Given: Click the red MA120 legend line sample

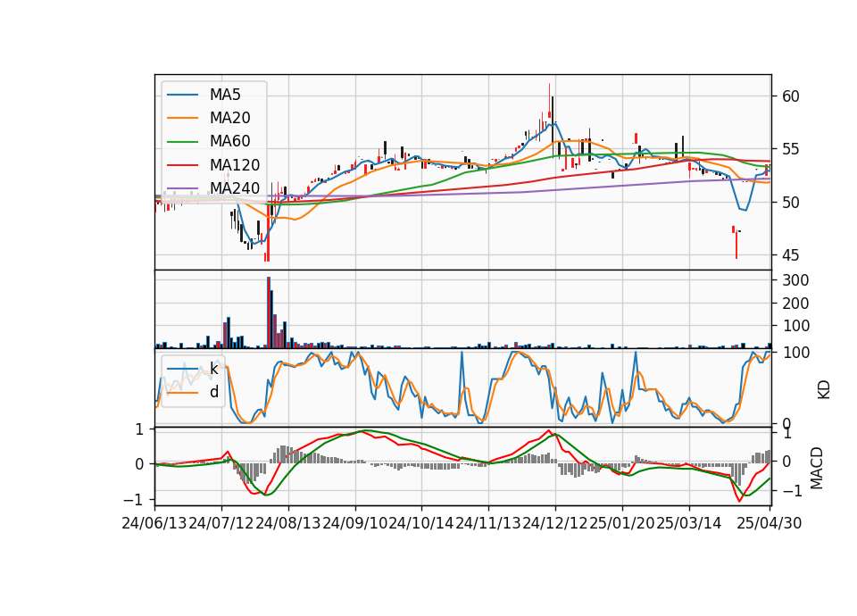Looking at the screenshot, I should [x=182, y=165].
